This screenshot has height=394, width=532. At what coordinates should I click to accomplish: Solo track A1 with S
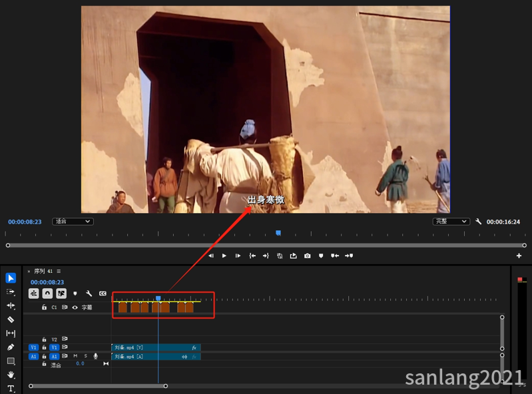tap(85, 355)
